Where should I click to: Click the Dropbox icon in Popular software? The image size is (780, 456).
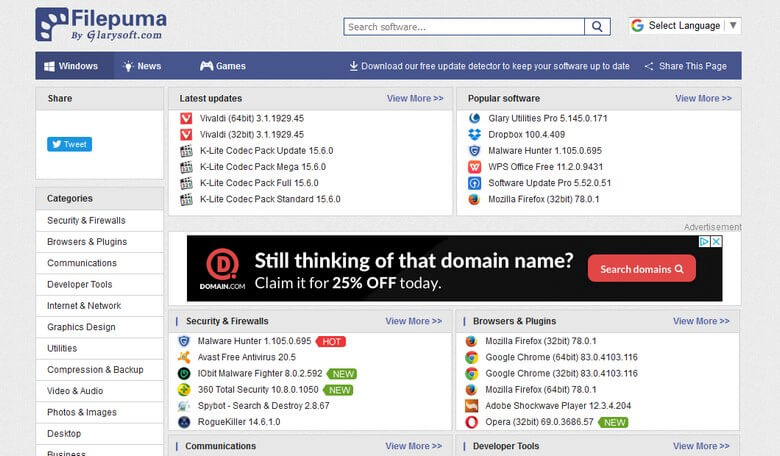click(474, 134)
